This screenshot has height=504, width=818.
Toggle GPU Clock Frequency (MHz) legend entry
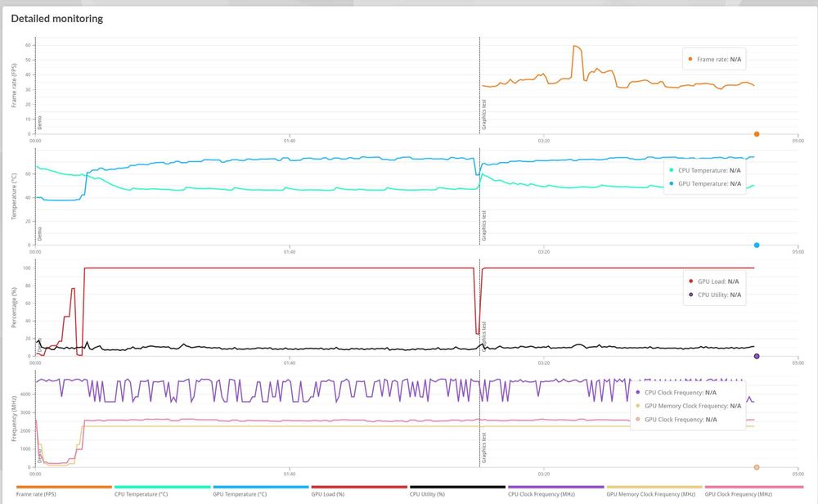coord(754,491)
